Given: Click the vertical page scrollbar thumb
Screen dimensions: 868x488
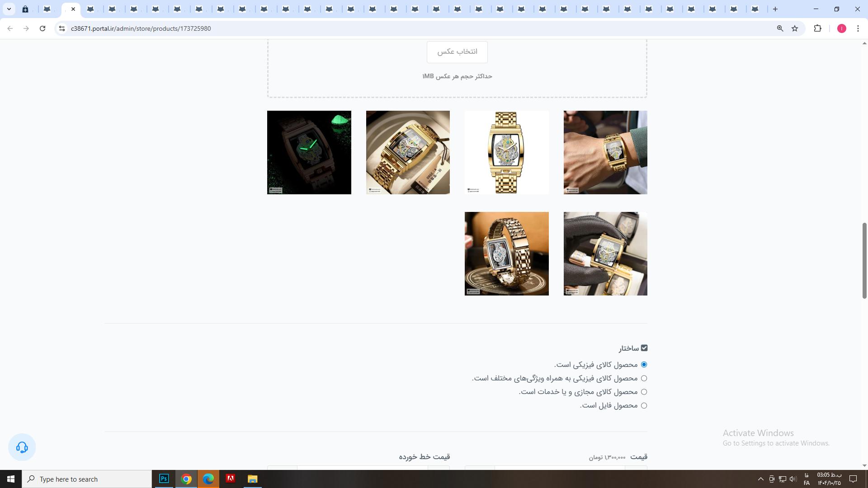Looking at the screenshot, I should pos(864,260).
